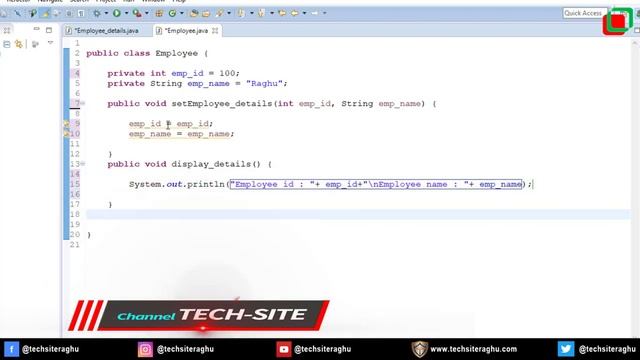Click the Collapse All icon in left panel
The image size is (640, 360).
pyautogui.click(x=7, y=44)
